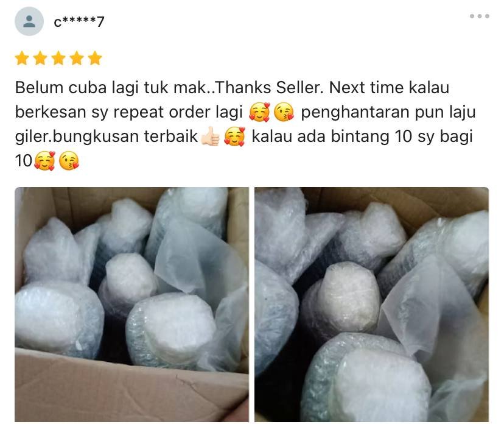Open the three-dot more options menu

[x=479, y=16]
